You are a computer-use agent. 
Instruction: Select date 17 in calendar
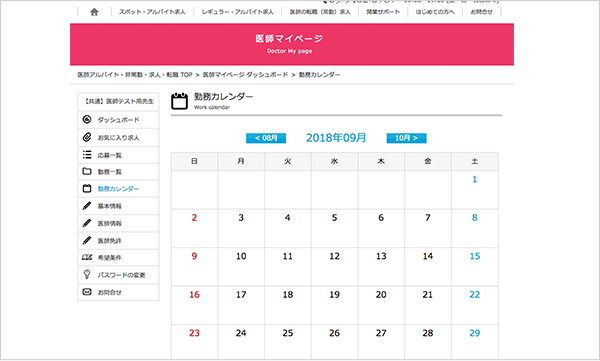pyautogui.click(x=241, y=294)
